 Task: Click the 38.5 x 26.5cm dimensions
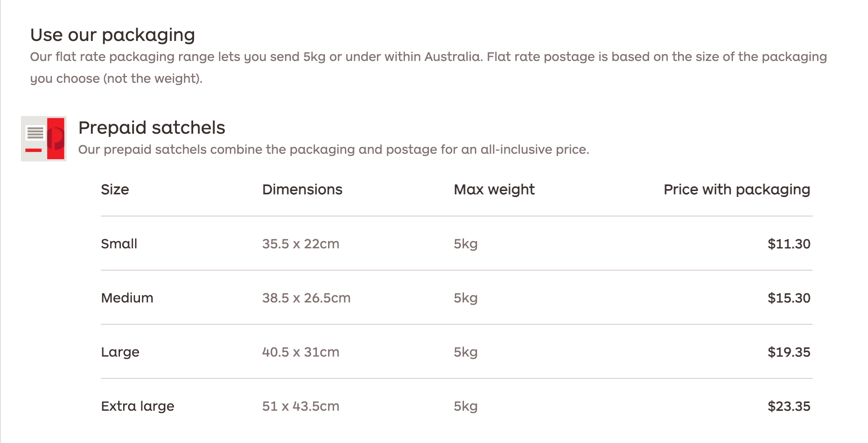pos(306,298)
